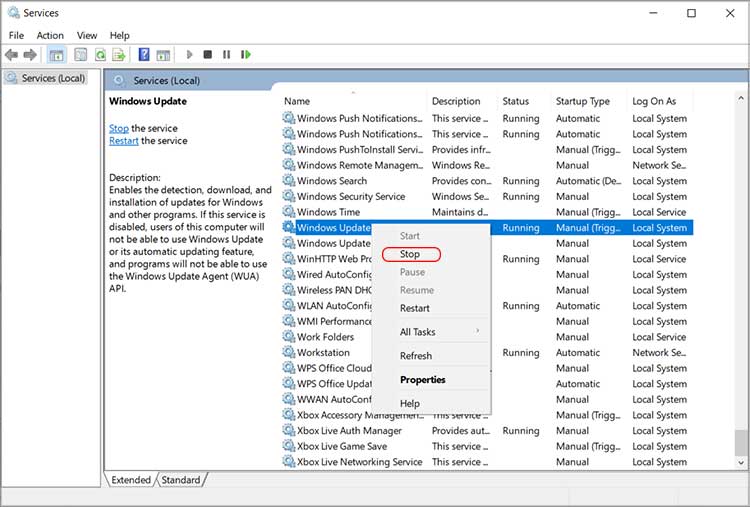Toggle the Show/Hide Action Pane icon
The height and width of the screenshot is (507, 750).
point(164,55)
